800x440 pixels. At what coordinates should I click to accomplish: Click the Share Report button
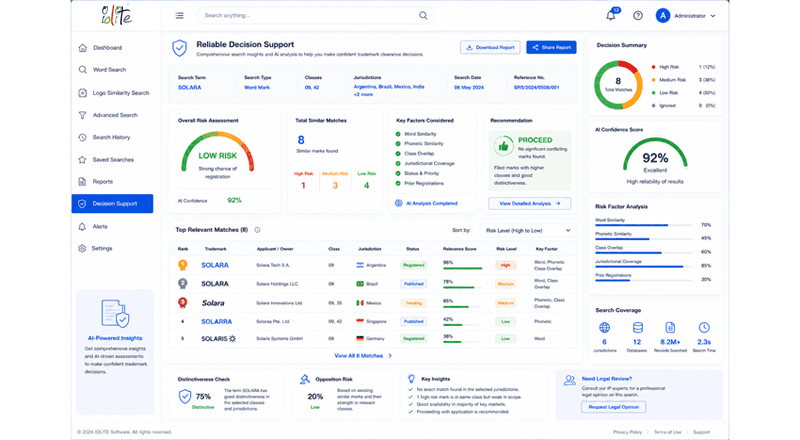[552, 47]
